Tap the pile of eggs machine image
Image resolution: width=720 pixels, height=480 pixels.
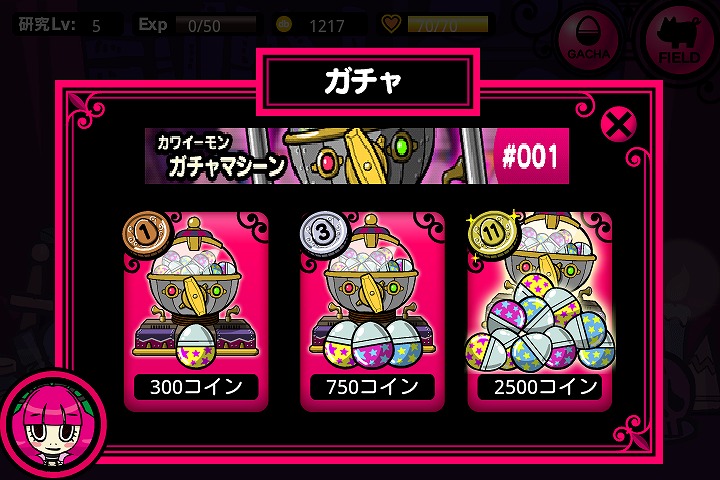(x=540, y=292)
